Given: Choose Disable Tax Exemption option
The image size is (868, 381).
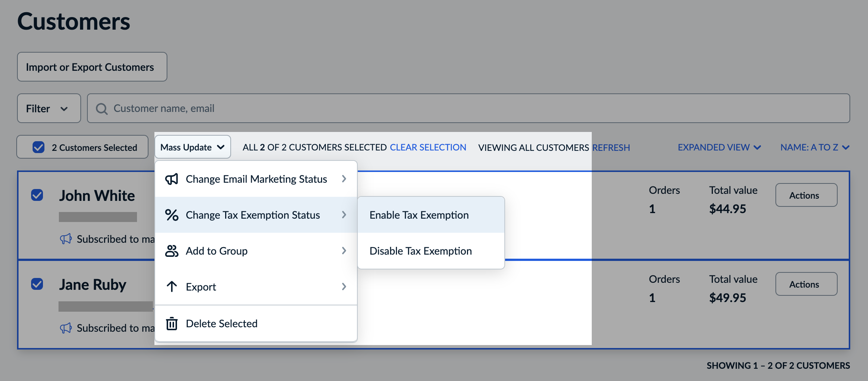Looking at the screenshot, I should (420, 251).
